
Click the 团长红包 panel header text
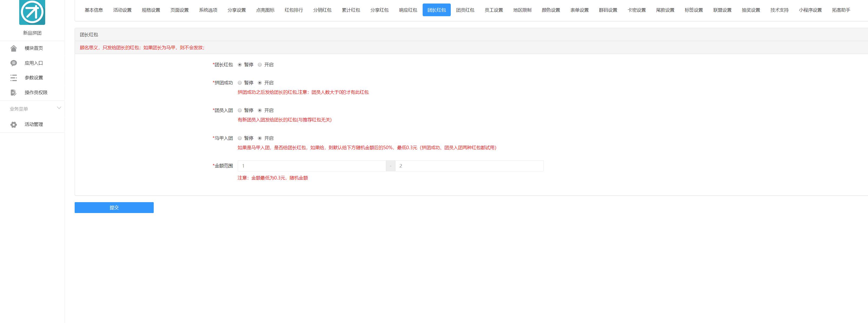pyautogui.click(x=89, y=35)
